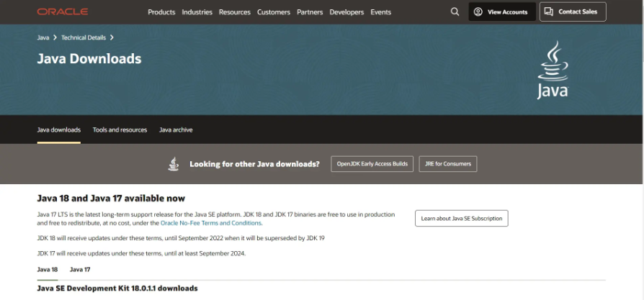Image resolution: width=644 pixels, height=300 pixels.
Task: Open the Customers menu
Action: [x=274, y=12]
